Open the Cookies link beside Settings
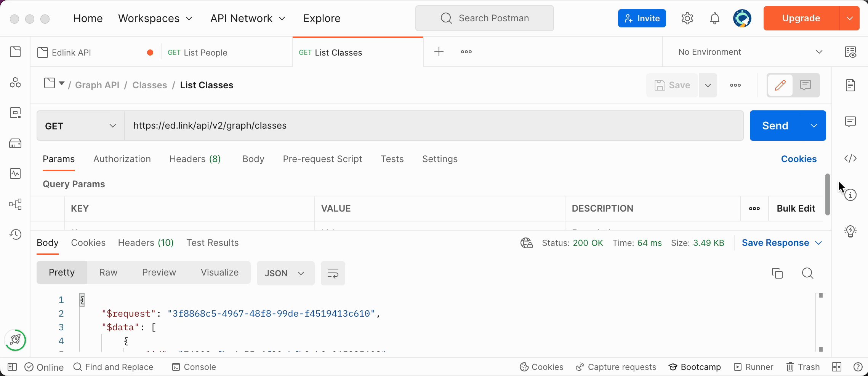 (x=799, y=159)
